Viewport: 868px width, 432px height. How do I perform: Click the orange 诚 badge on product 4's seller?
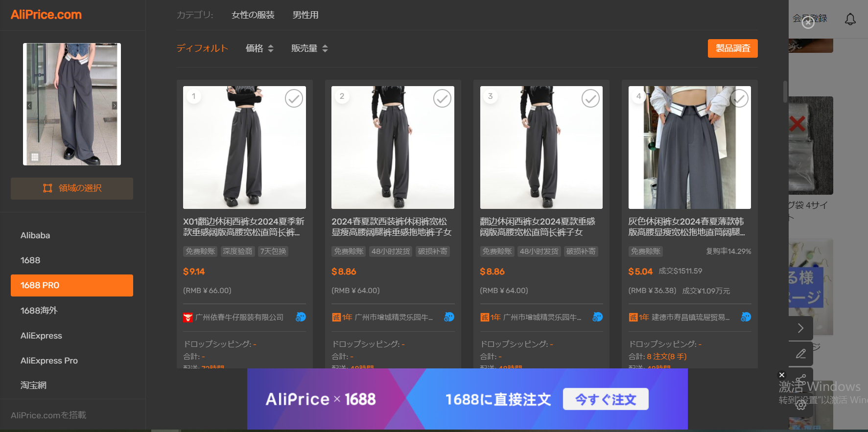tap(633, 318)
